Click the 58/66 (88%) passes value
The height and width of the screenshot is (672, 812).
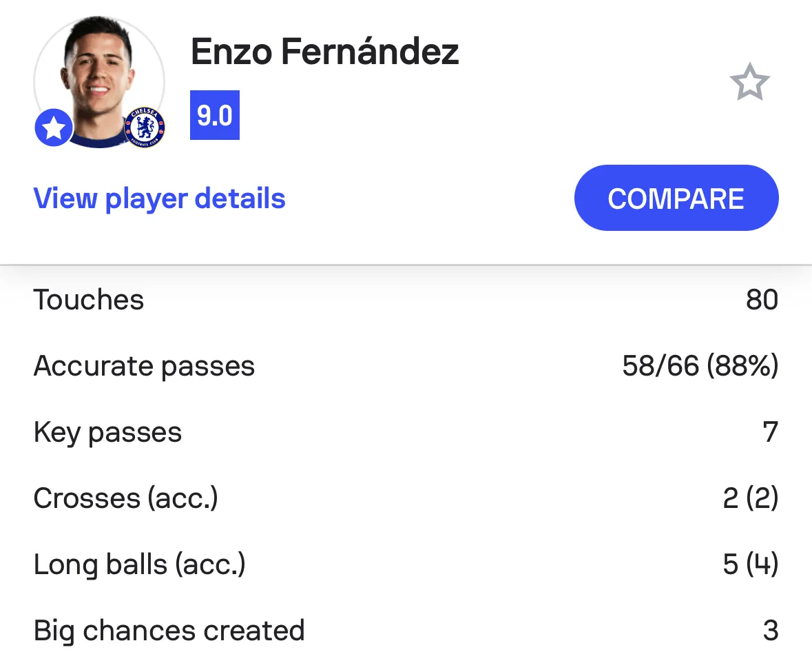[700, 366]
